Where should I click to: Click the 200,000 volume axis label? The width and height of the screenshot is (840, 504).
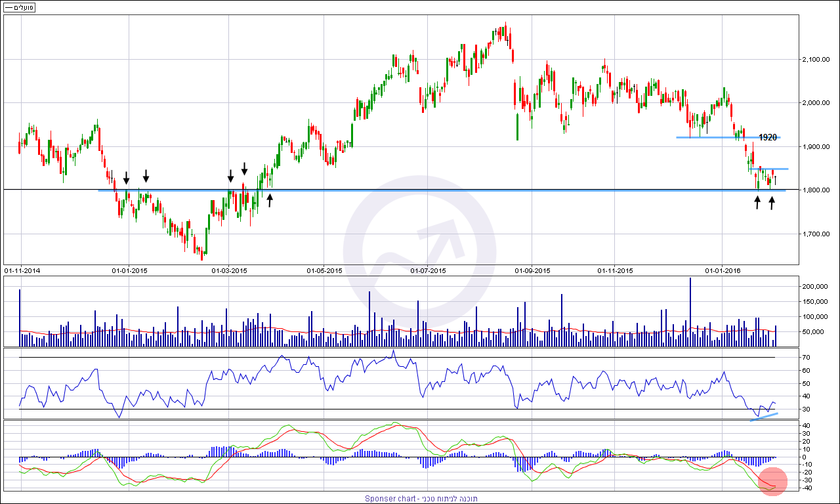816,287
